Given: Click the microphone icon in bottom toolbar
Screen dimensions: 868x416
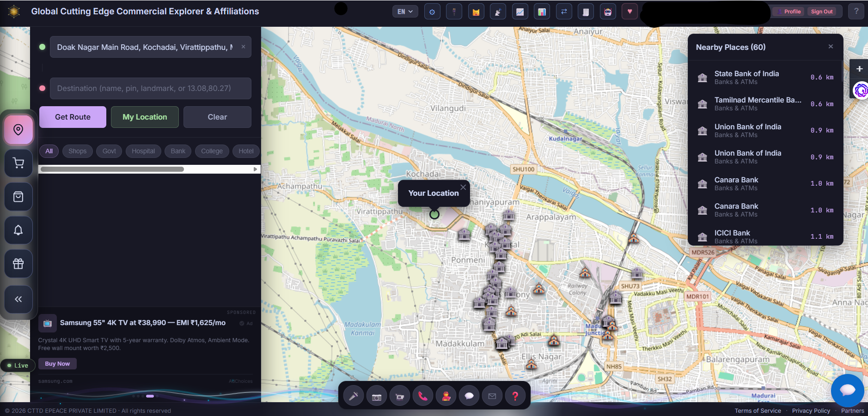Looking at the screenshot, I should click(354, 396).
